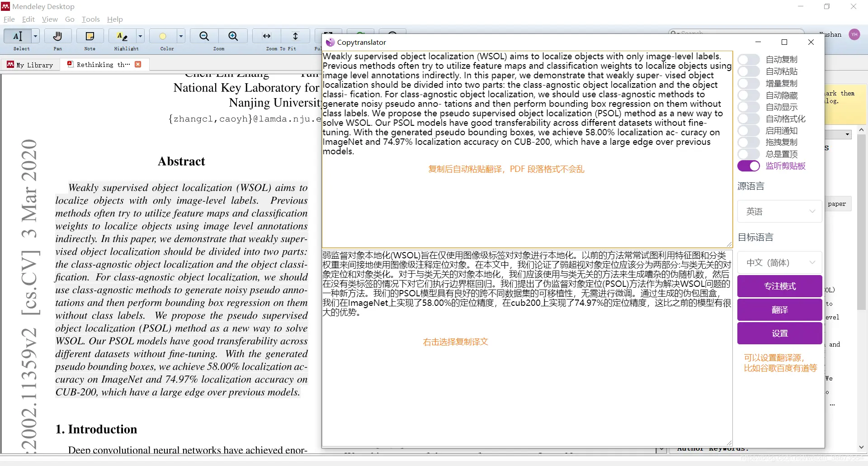Fit PDF to page height

pos(296,36)
